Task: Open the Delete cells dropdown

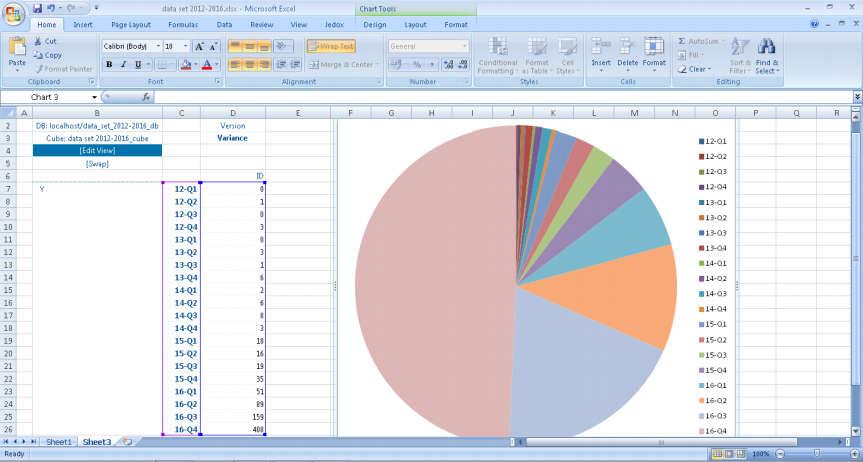Action: [x=627, y=70]
